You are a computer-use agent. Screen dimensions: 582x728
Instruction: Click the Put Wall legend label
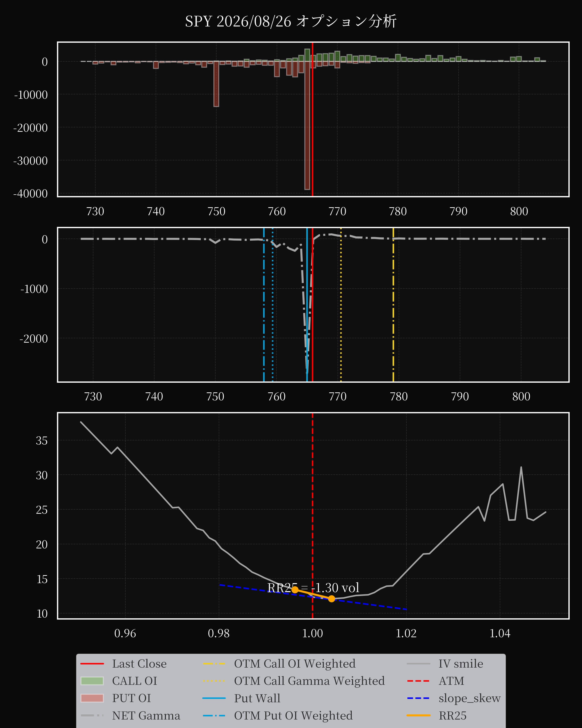click(257, 698)
